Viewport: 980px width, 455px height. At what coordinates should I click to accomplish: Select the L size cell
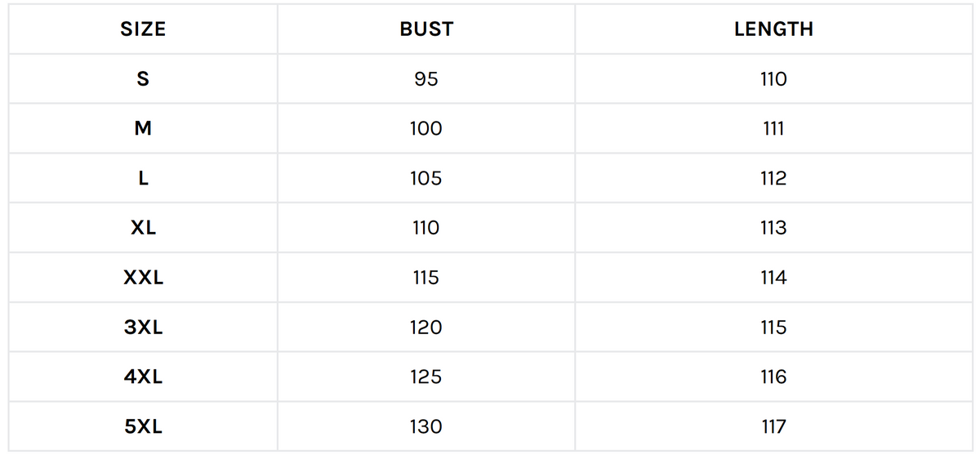coord(143,178)
